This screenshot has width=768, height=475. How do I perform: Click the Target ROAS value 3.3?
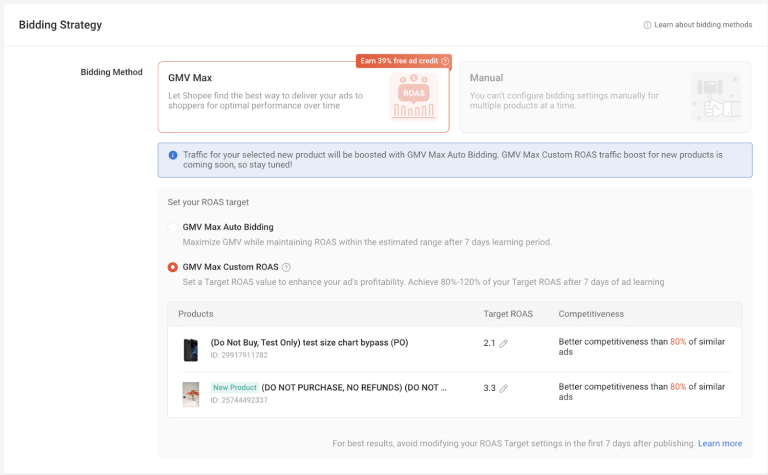click(489, 388)
